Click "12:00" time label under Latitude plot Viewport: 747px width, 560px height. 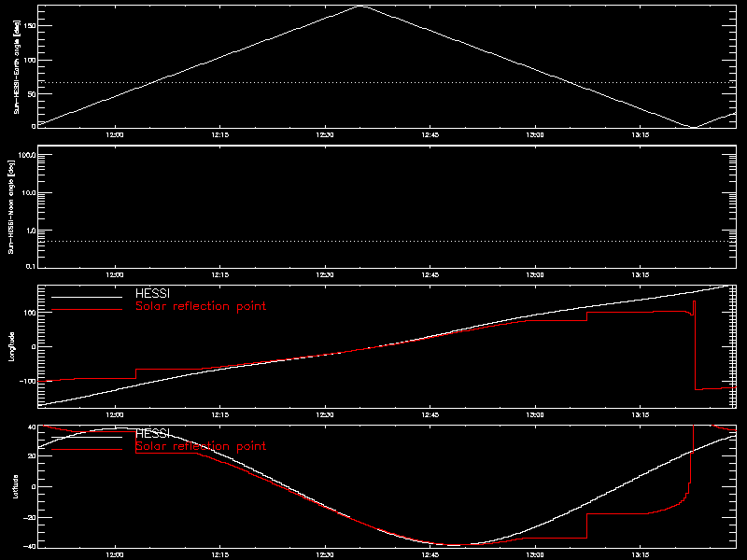(x=115, y=555)
